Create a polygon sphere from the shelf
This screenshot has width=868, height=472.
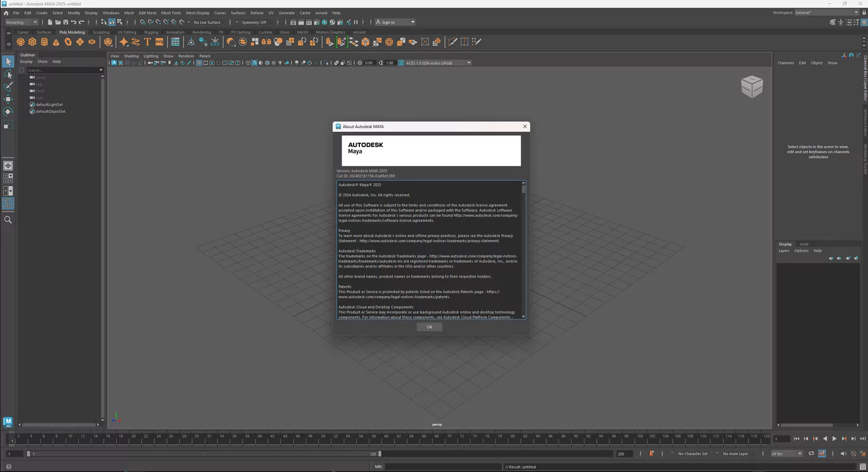[20, 42]
